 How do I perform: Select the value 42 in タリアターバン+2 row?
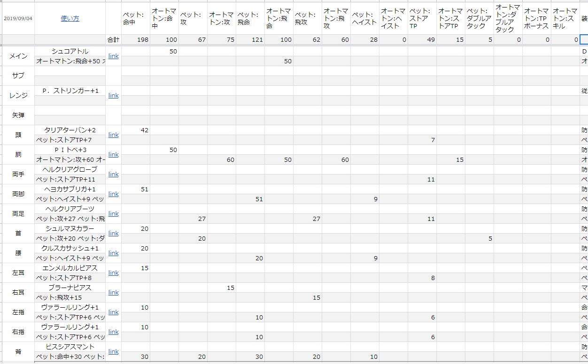point(136,130)
